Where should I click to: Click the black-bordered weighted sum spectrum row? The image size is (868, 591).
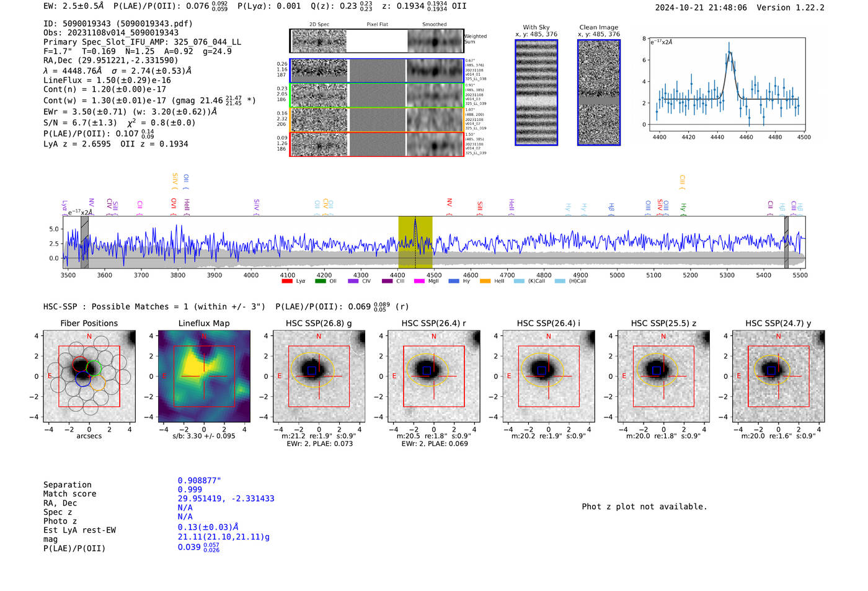tap(376, 41)
